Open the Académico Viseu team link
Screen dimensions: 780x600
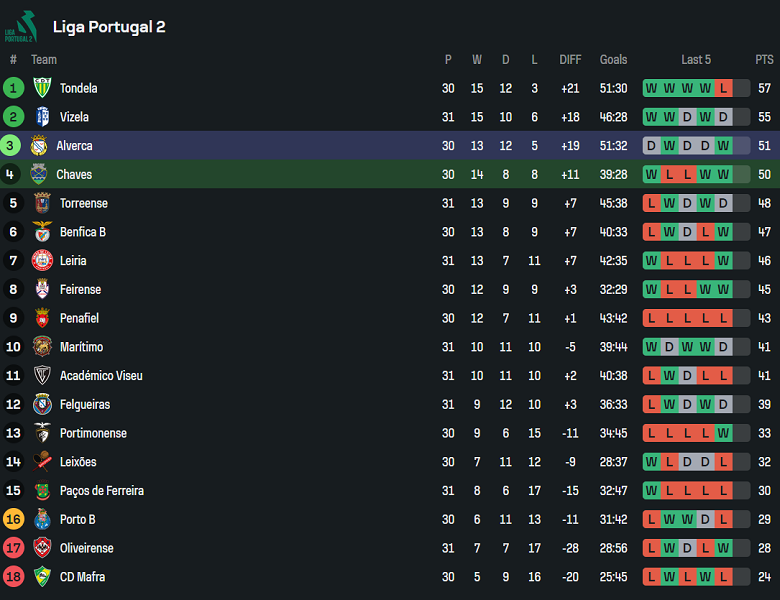click(x=101, y=376)
